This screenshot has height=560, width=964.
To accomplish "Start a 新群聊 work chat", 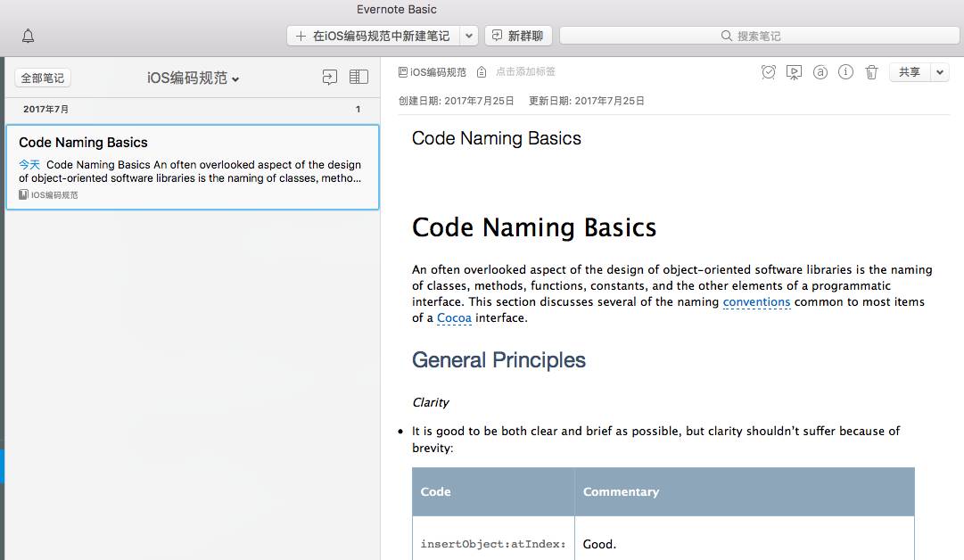I will (x=518, y=36).
